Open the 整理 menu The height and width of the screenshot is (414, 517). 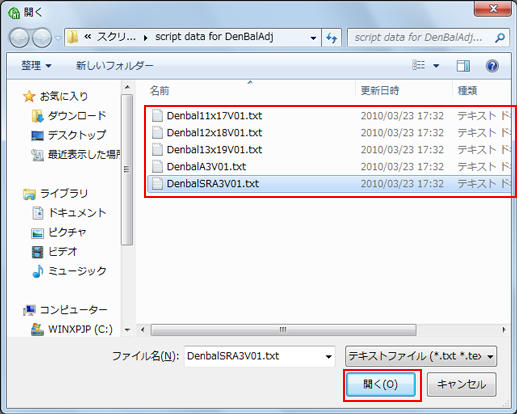[36, 65]
